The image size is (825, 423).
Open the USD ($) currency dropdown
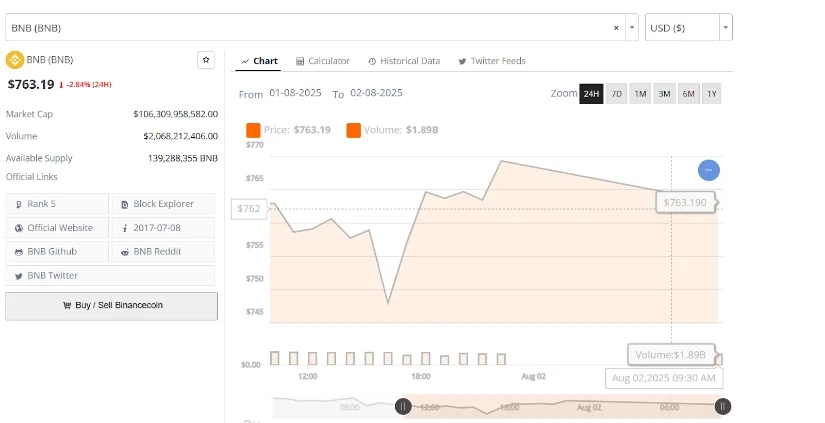point(689,27)
